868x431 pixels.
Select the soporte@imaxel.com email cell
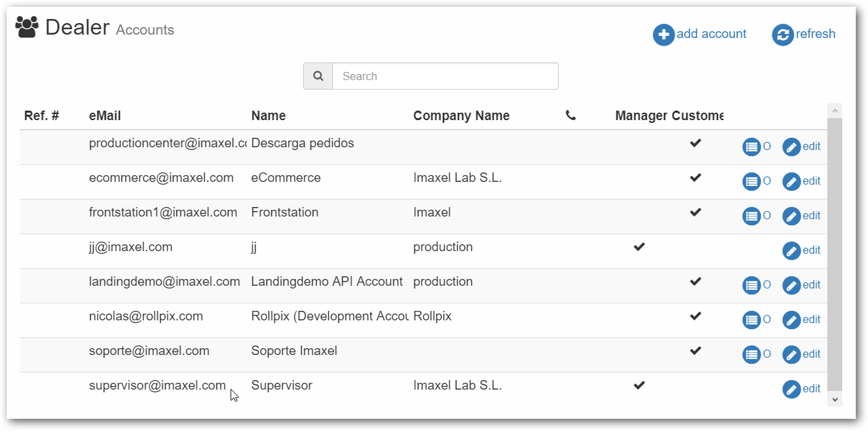click(x=149, y=351)
